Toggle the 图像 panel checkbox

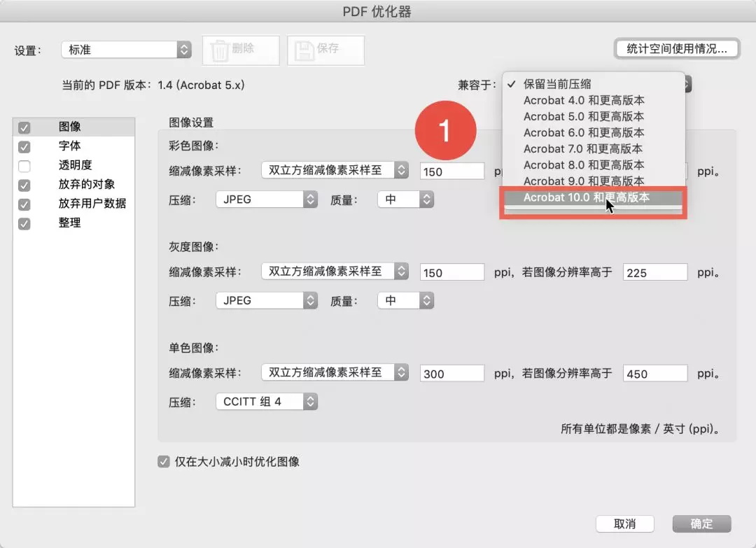click(x=24, y=127)
